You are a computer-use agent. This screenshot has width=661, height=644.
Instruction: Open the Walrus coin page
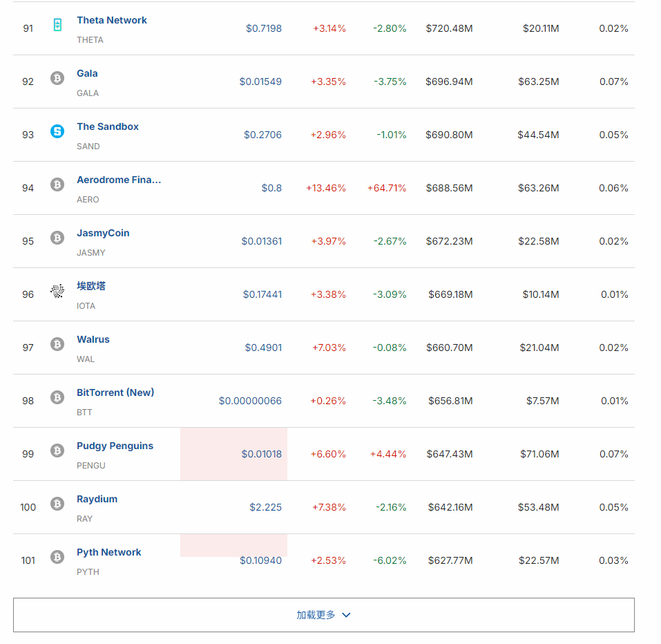93,339
